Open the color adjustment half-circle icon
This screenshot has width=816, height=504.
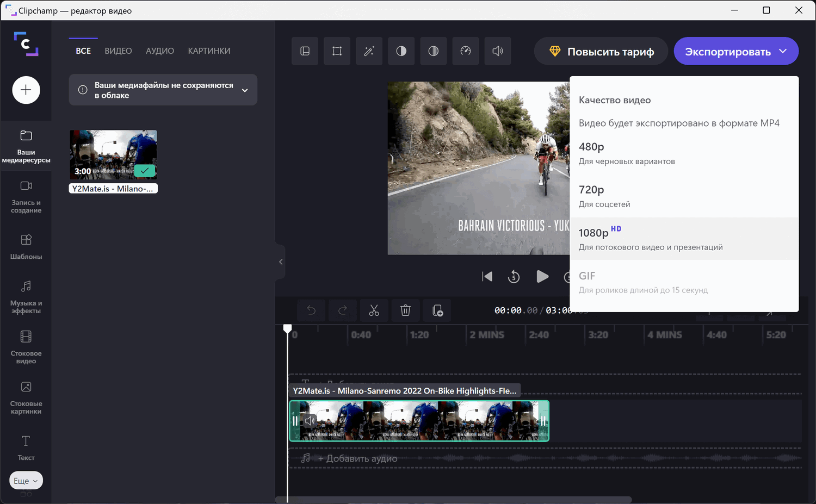point(401,51)
